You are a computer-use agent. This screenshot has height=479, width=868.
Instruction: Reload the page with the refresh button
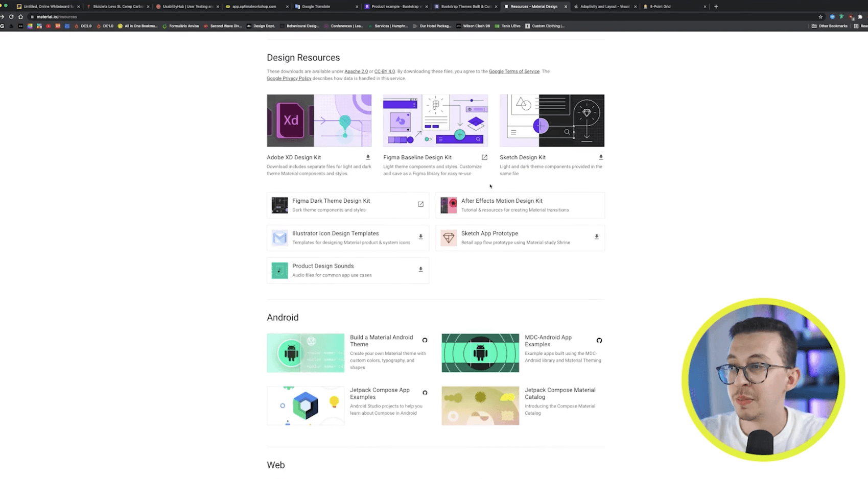pos(11,16)
